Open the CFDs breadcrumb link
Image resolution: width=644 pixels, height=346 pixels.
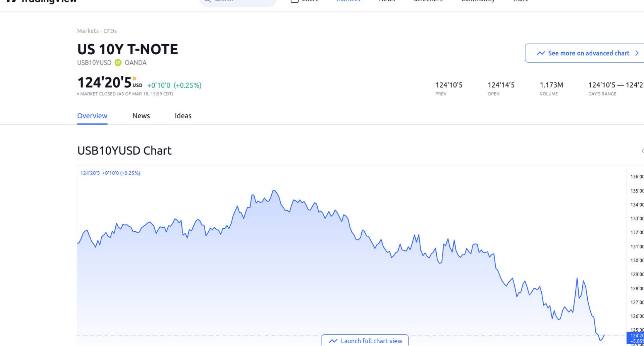pos(110,31)
